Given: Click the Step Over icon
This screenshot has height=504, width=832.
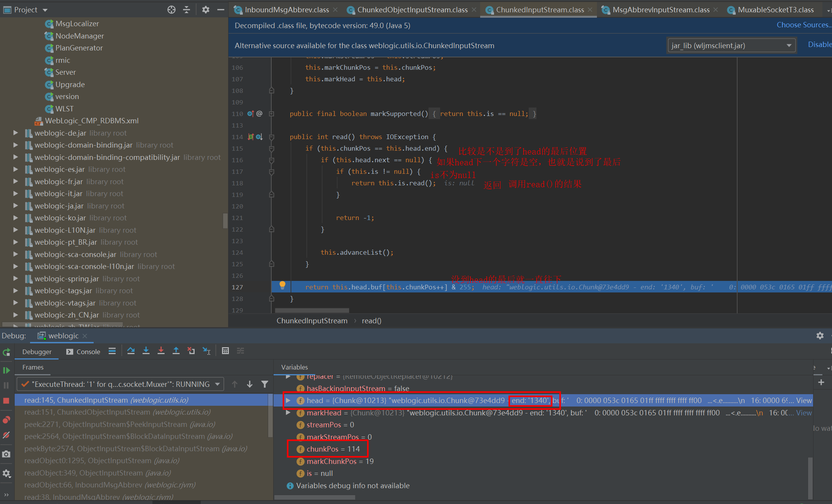Looking at the screenshot, I should pos(131,351).
